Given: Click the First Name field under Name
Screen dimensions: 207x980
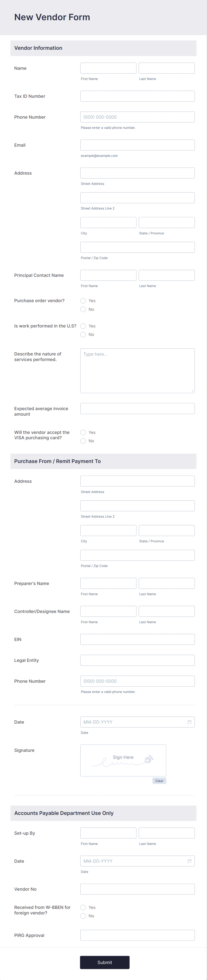Looking at the screenshot, I should coord(108,68).
